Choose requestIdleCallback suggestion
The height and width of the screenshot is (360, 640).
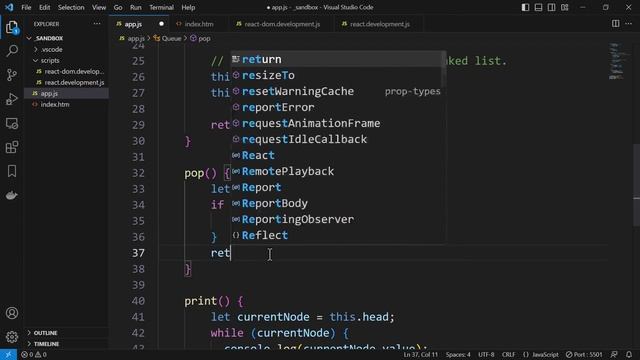click(x=338, y=140)
